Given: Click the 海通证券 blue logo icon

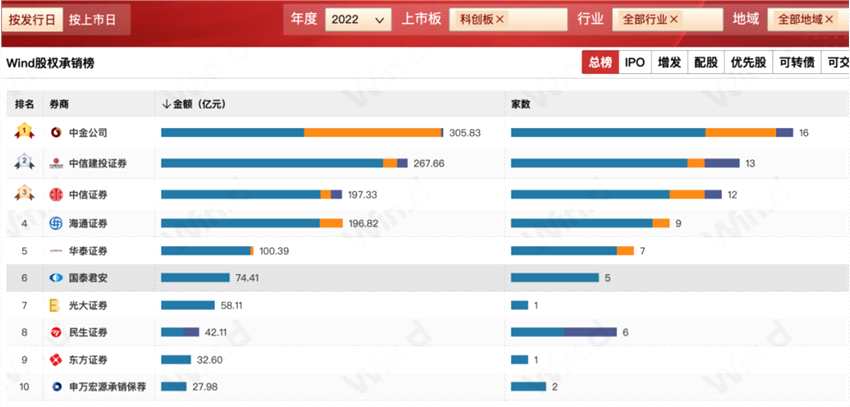Looking at the screenshot, I should point(56,223).
